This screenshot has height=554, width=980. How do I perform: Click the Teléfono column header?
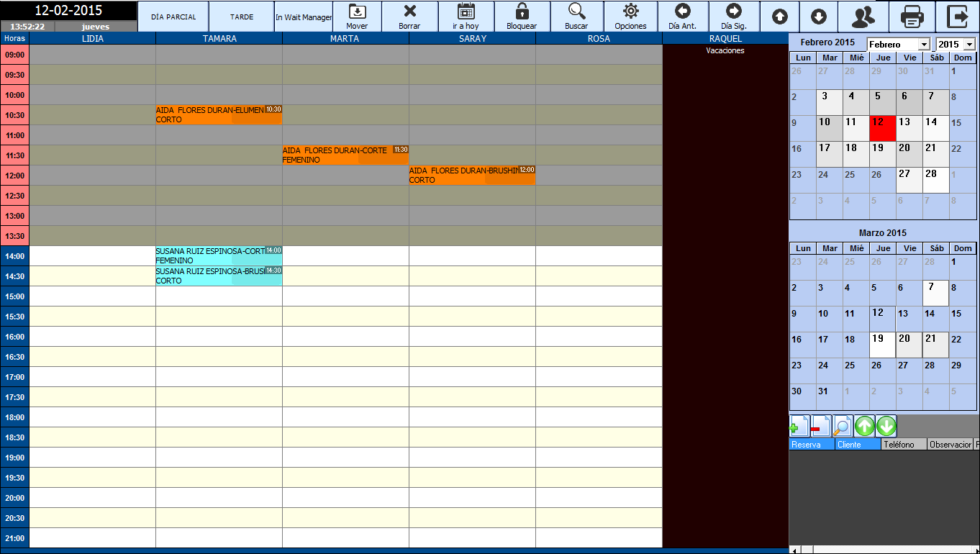[x=902, y=445]
